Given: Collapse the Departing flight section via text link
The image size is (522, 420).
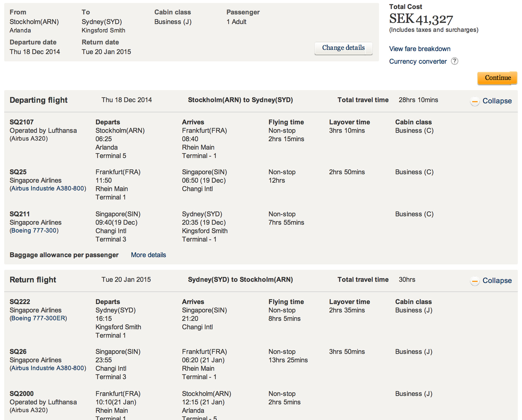Looking at the screenshot, I should [x=497, y=101].
